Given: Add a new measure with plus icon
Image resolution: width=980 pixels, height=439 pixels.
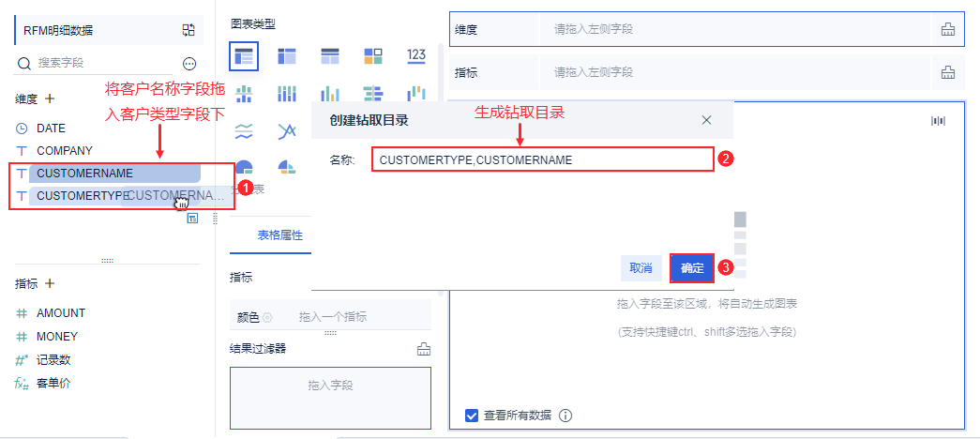Looking at the screenshot, I should coord(50,283).
